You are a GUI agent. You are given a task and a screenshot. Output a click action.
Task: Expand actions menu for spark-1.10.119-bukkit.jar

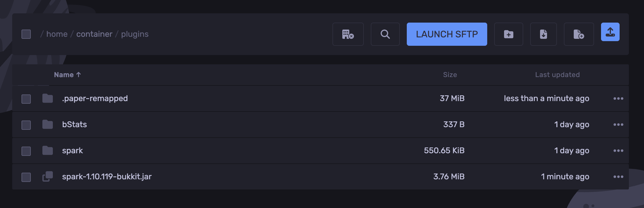618,177
